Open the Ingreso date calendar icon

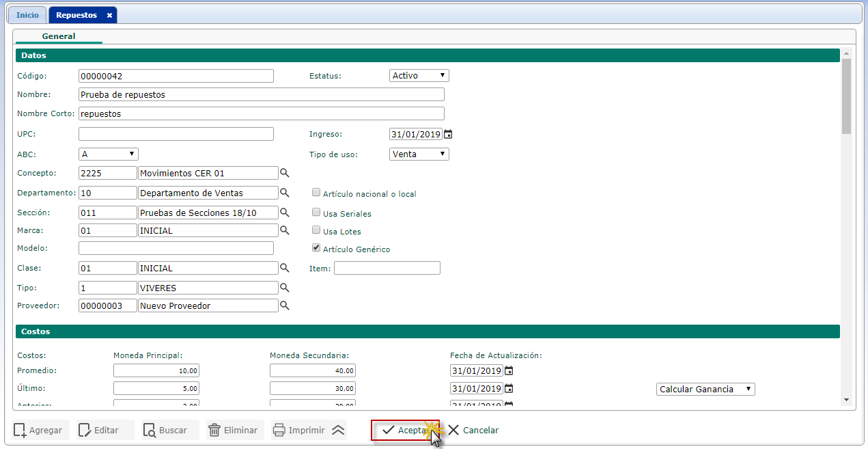click(x=448, y=135)
